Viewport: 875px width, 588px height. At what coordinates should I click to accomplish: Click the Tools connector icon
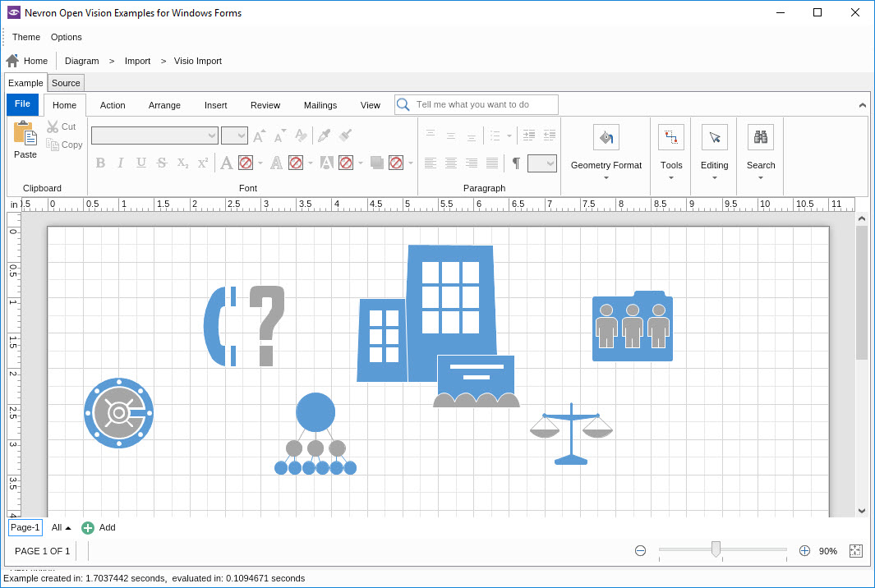671,137
